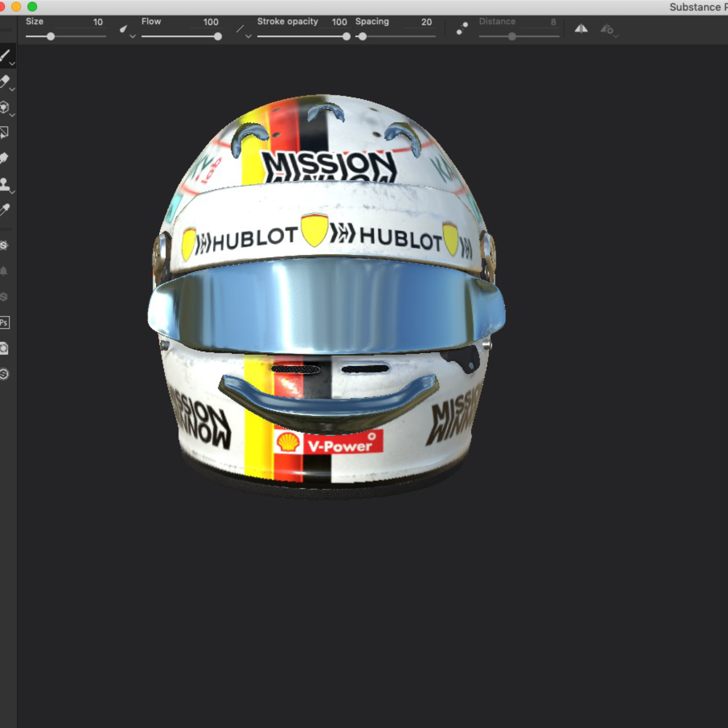Toggle Lazy mouse icon
Viewport: 728px width, 728px height.
pos(462,29)
